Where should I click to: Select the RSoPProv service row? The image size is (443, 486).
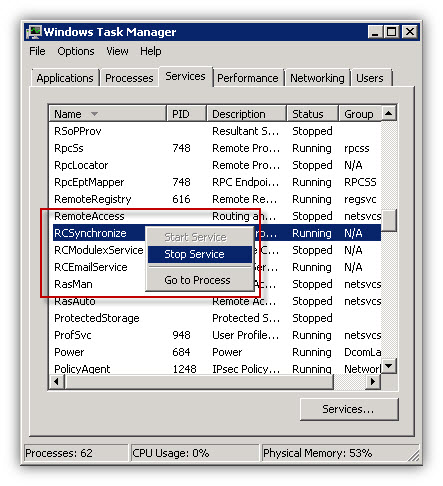click(x=215, y=131)
